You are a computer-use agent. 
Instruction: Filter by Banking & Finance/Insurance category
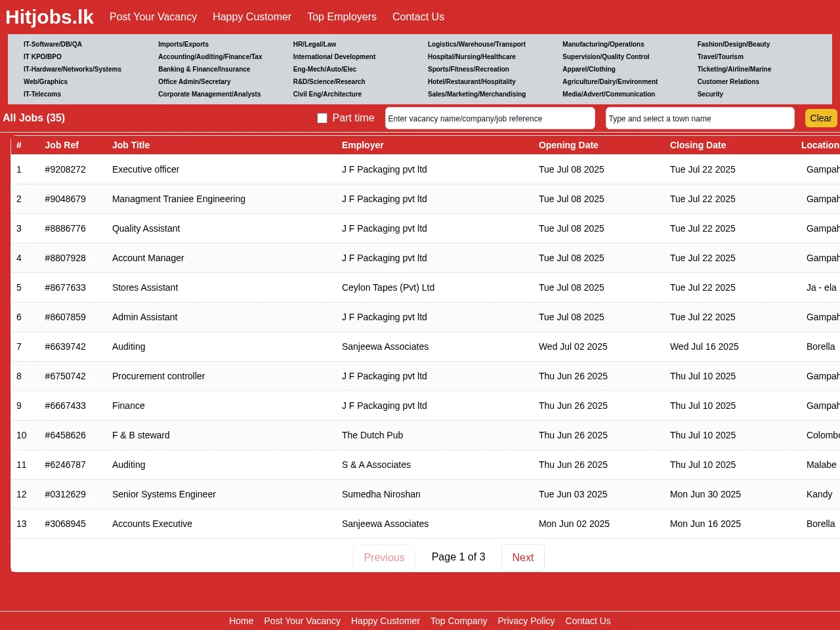204,69
